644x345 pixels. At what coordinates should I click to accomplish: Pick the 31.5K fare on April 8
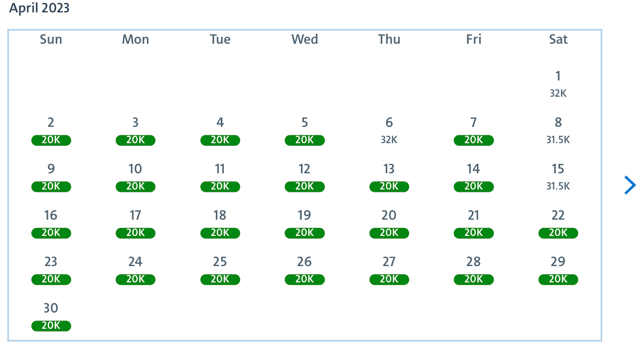click(558, 140)
